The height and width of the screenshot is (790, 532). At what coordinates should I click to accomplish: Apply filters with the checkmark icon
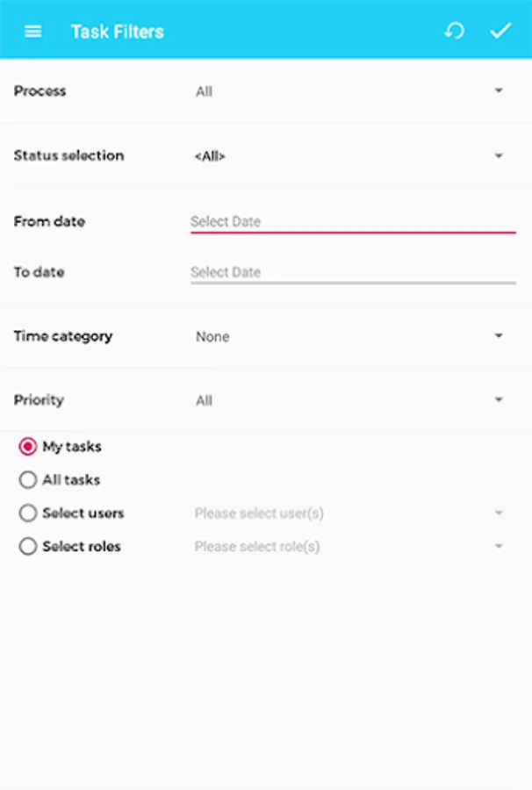click(x=500, y=31)
